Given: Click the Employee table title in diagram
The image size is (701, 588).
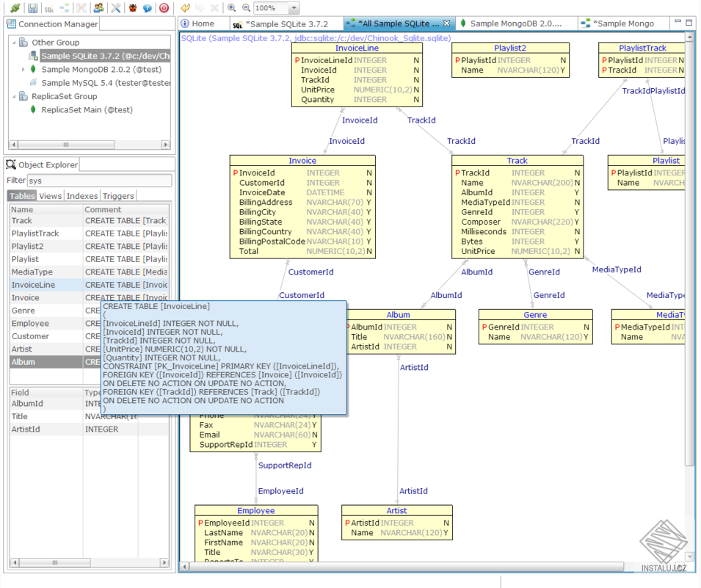Looking at the screenshot, I should (x=256, y=511).
